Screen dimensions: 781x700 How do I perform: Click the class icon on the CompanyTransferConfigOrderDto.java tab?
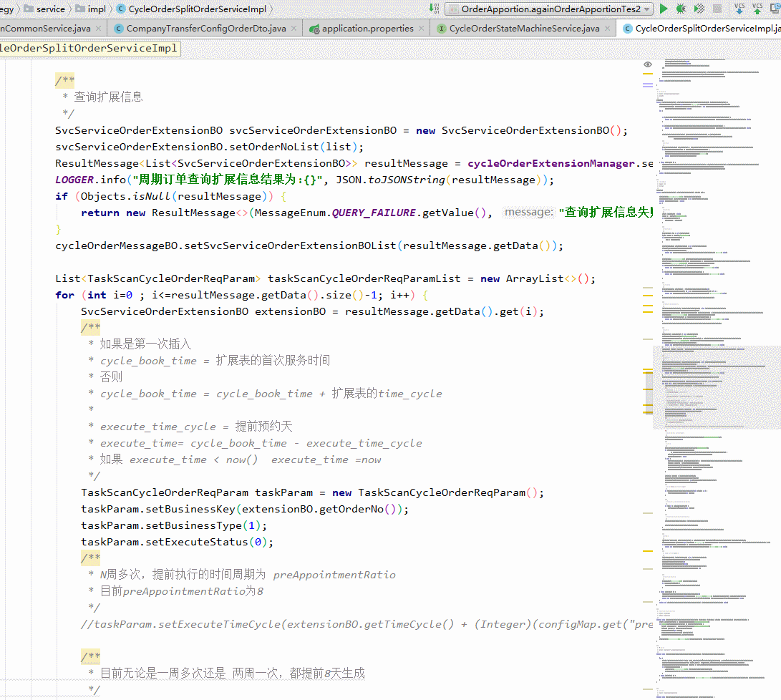pyautogui.click(x=119, y=29)
